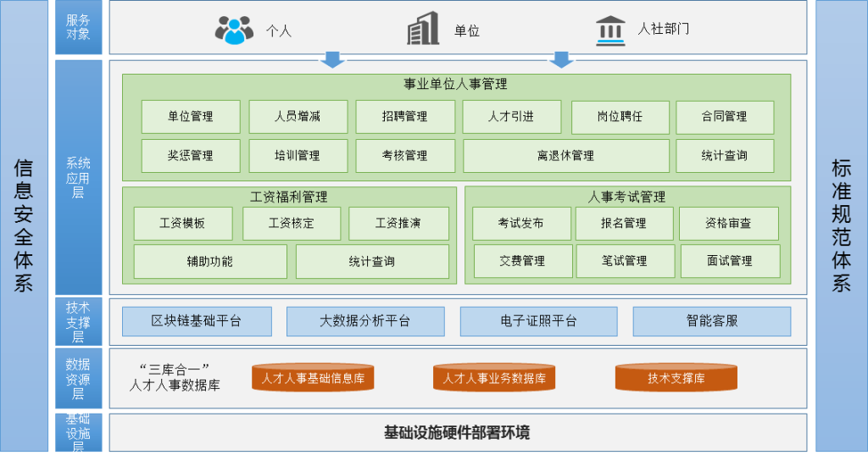Click the left blue down arrow
868x461 pixels.
(x=332, y=60)
